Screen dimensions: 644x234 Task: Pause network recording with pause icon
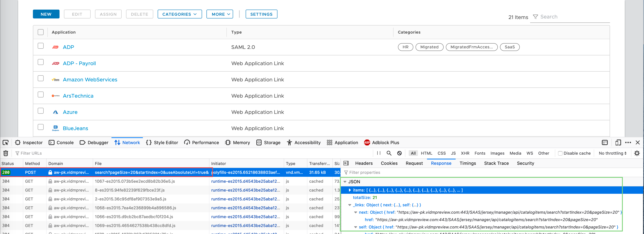tap(379, 153)
